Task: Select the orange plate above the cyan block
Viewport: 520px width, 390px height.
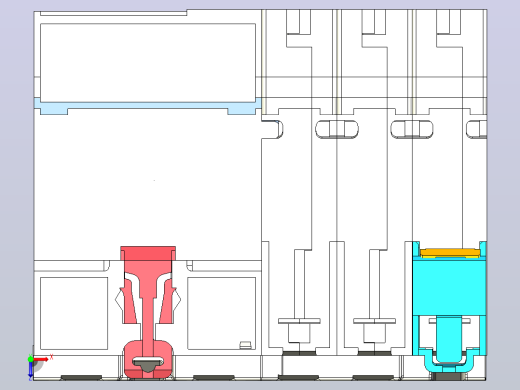Action: (x=450, y=252)
